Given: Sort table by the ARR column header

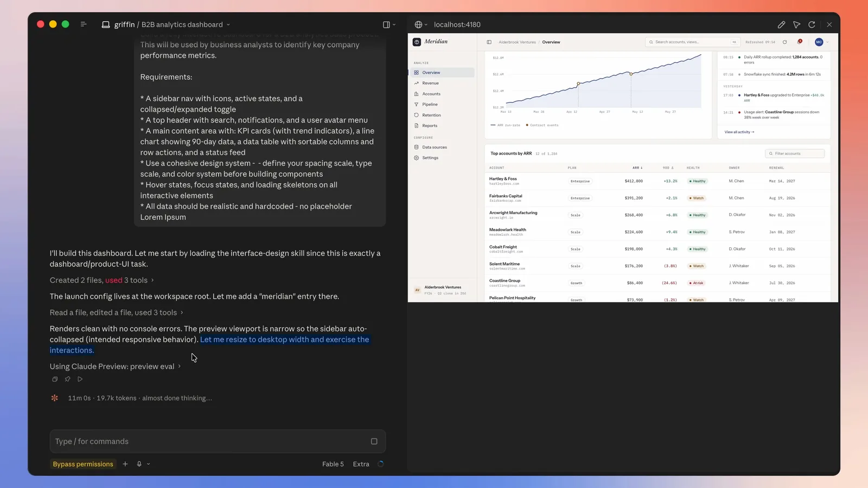Looking at the screenshot, I should pos(637,168).
